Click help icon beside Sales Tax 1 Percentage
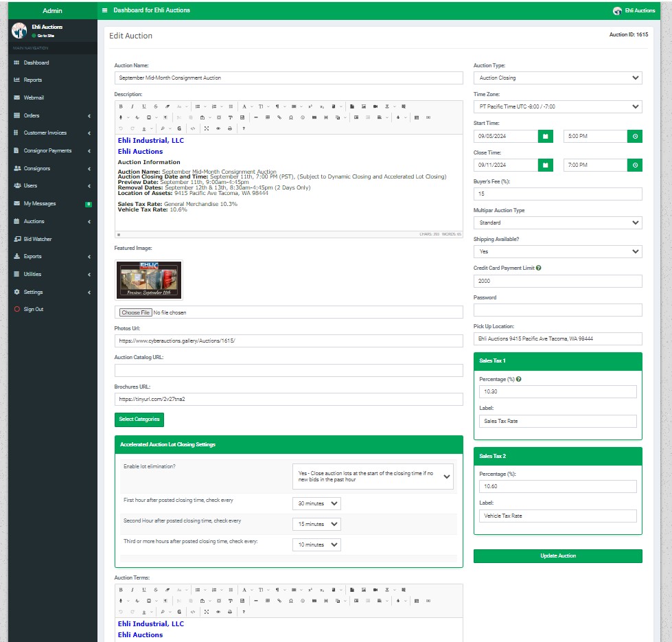The image size is (672, 642). pyautogui.click(x=518, y=379)
